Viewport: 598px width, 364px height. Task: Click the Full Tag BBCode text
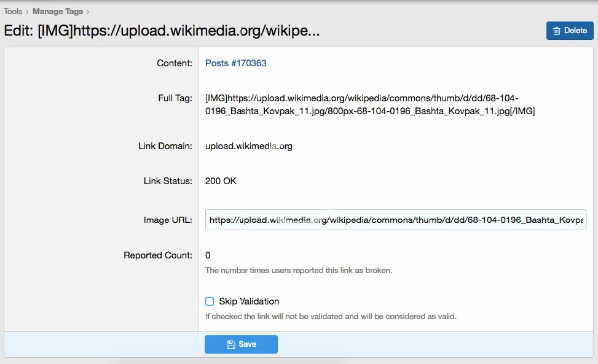[369, 105]
